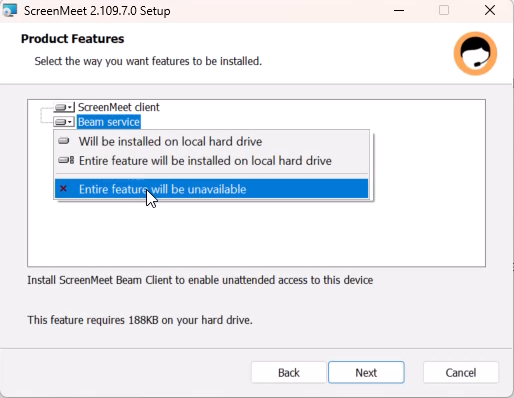Screen dimensions: 514x398
Task: Cancel the ScreenMeet setup
Action: [461, 372]
